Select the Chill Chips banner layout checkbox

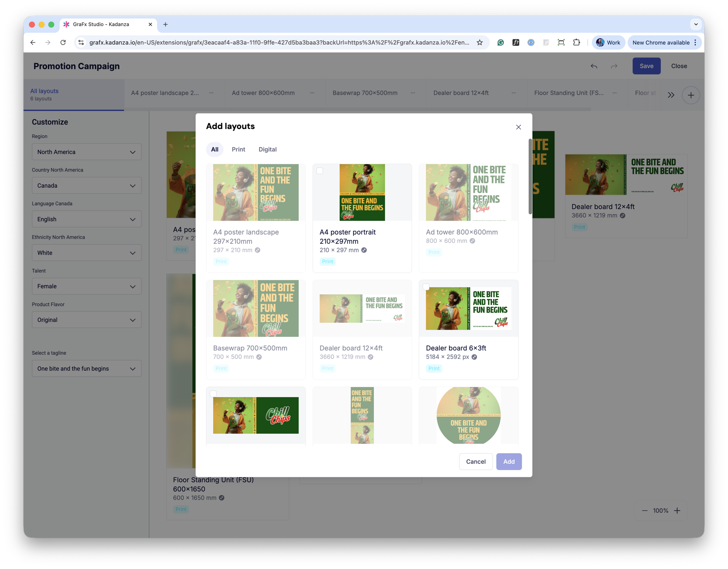(213, 394)
